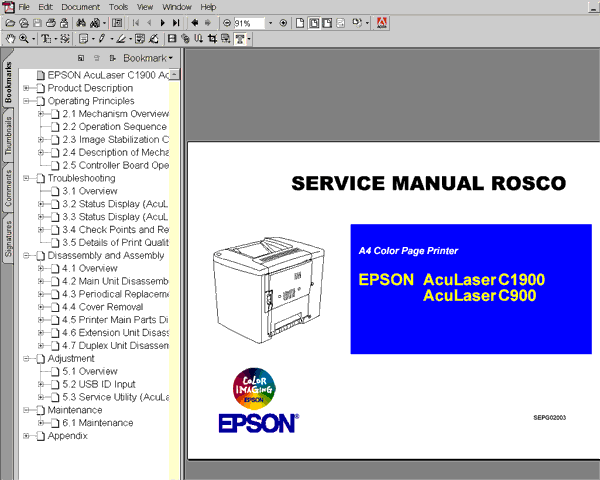Select the TouchUp Text tool
The height and width of the screenshot is (480, 600).
[240, 39]
